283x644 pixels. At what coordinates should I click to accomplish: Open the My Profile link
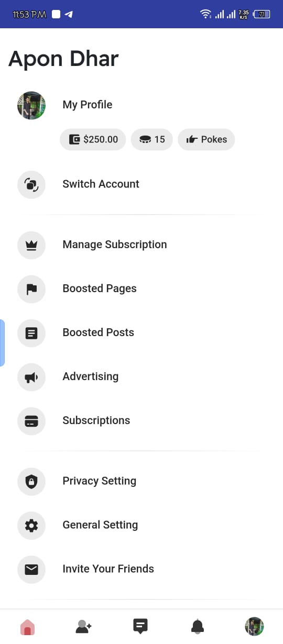tap(88, 105)
